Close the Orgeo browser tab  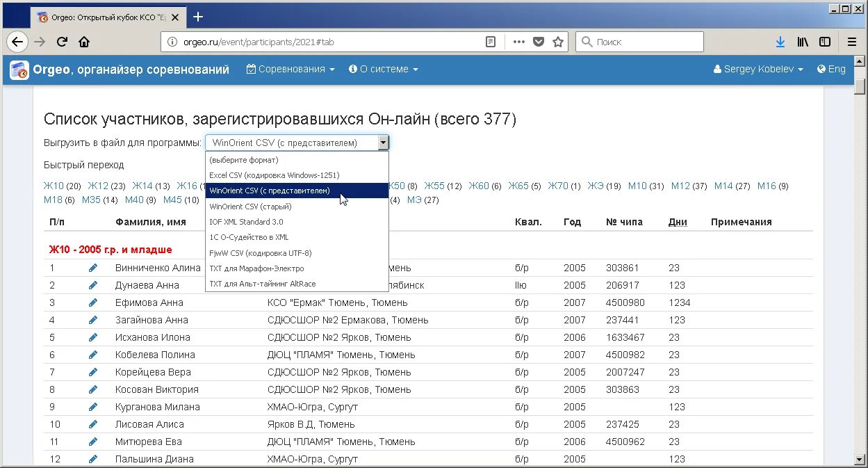tap(176, 17)
